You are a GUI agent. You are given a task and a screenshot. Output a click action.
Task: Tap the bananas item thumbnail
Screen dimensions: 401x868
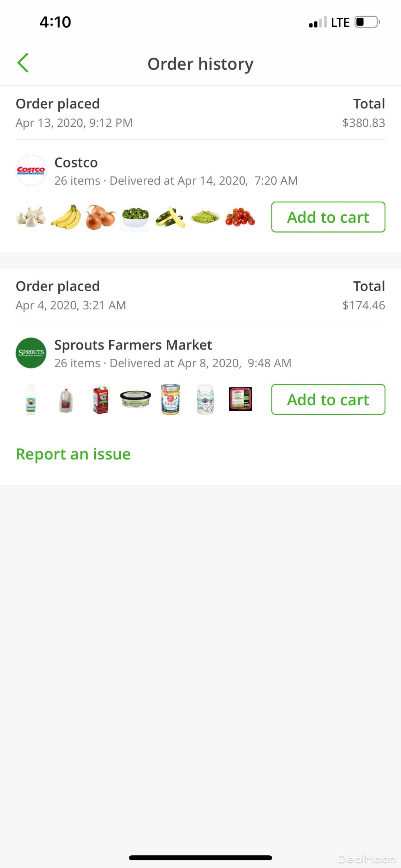(66, 217)
